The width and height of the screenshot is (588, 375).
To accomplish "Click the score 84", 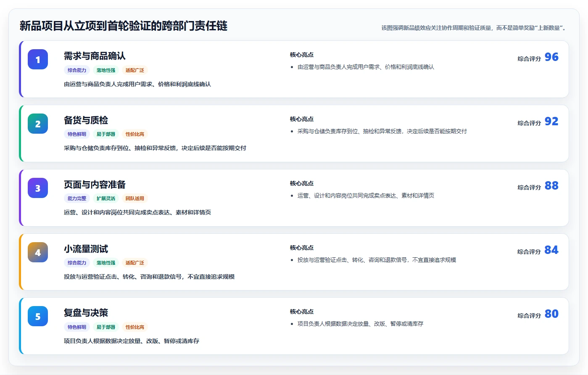I will coord(551,250).
